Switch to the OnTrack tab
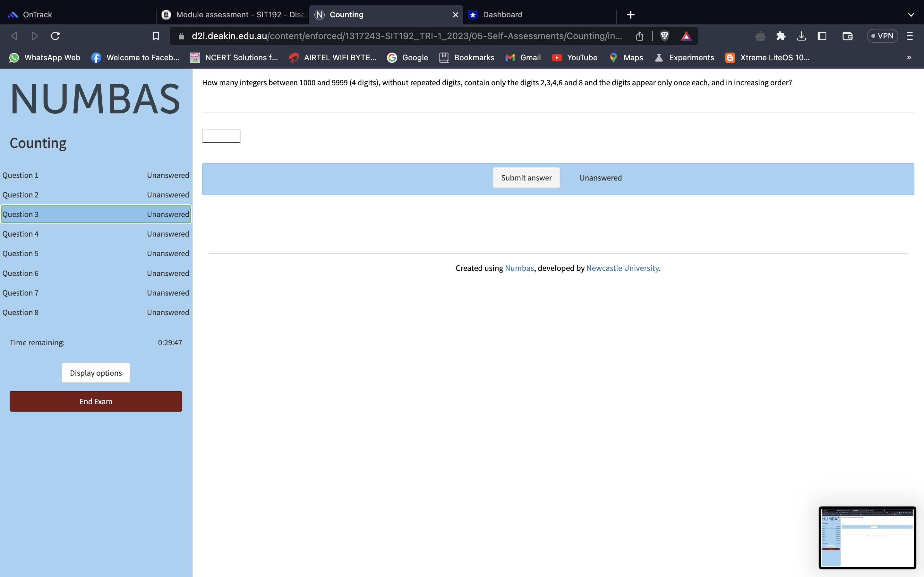This screenshot has width=924, height=577. click(38, 14)
